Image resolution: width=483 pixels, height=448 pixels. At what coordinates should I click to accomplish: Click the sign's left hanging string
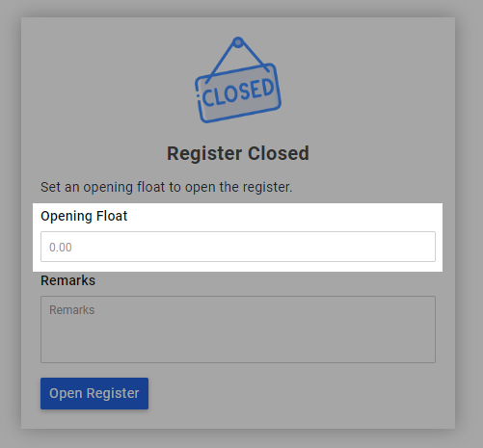220,62
